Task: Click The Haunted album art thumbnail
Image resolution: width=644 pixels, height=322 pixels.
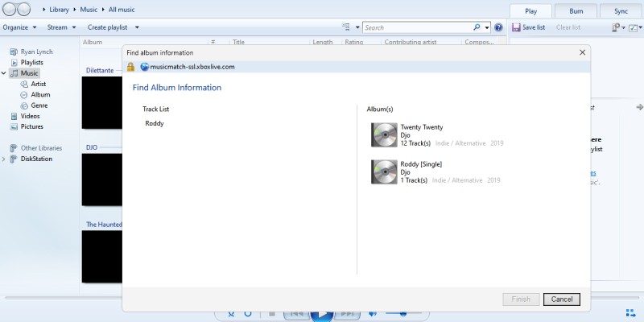Action: tap(102, 256)
